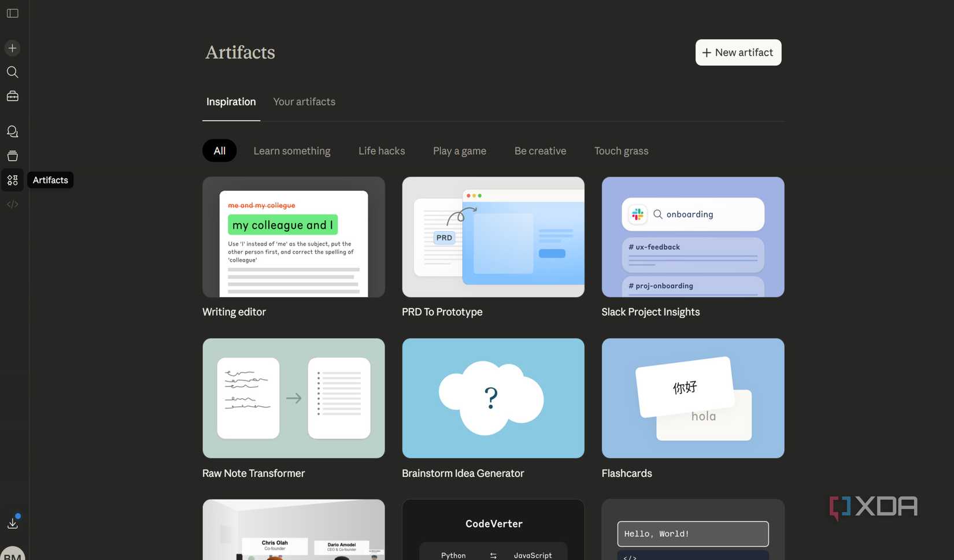Open the CodeVerter card thumbnail
Viewport: 954px width, 560px height.
click(493, 530)
